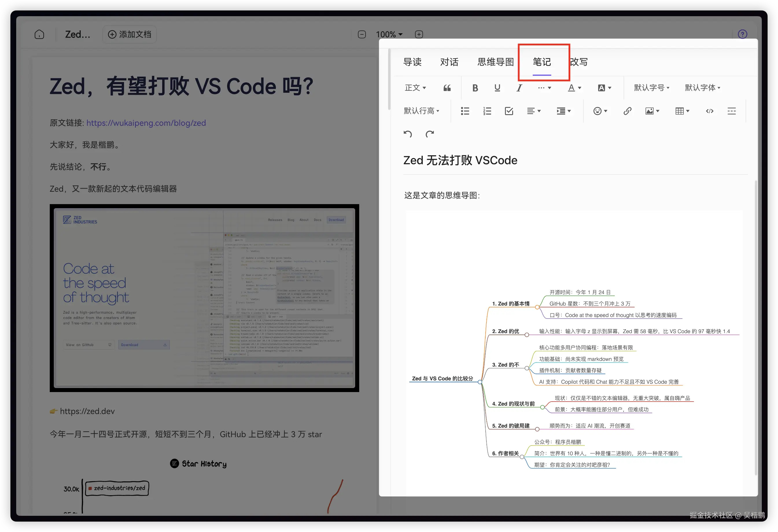Click the redo arrow
The image size is (778, 532).
click(x=429, y=134)
